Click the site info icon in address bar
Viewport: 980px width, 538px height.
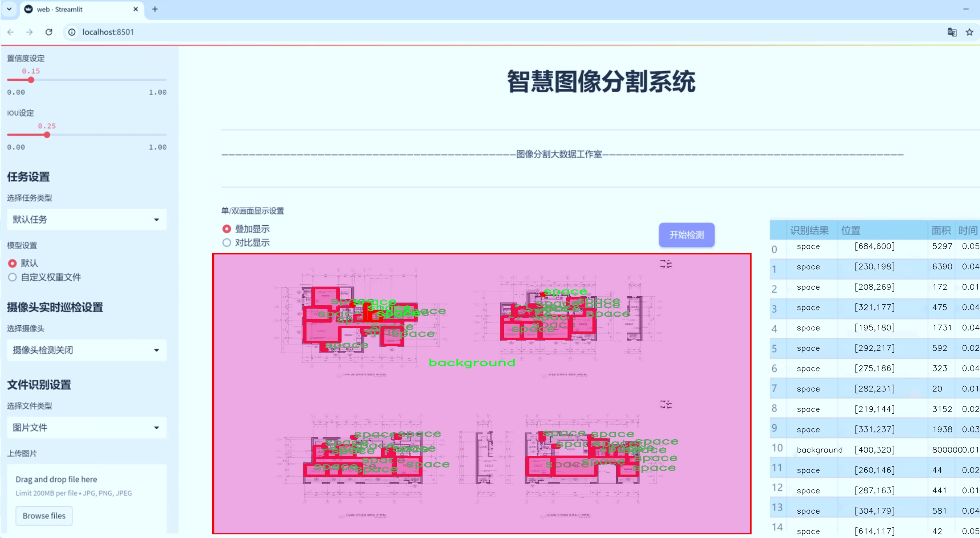click(72, 32)
